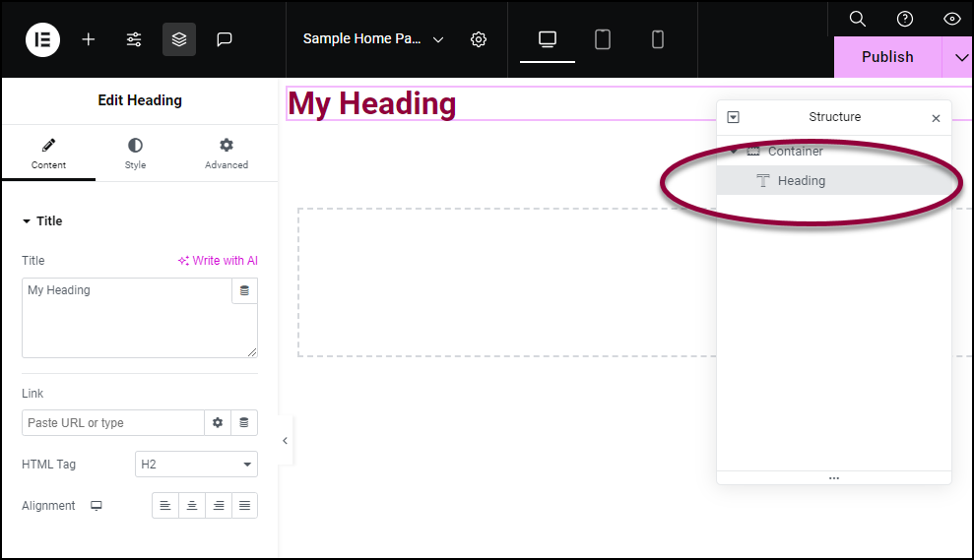Open the Finder search icon

pyautogui.click(x=858, y=19)
